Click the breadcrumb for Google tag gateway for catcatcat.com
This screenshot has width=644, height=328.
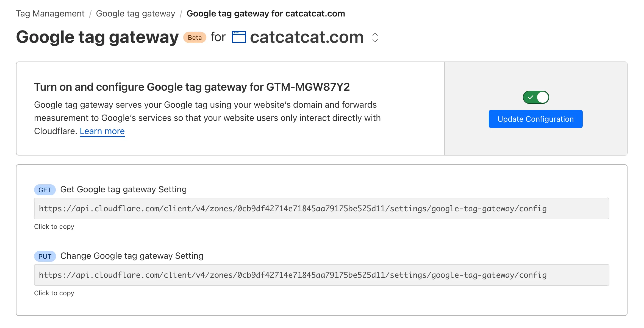[265, 13]
